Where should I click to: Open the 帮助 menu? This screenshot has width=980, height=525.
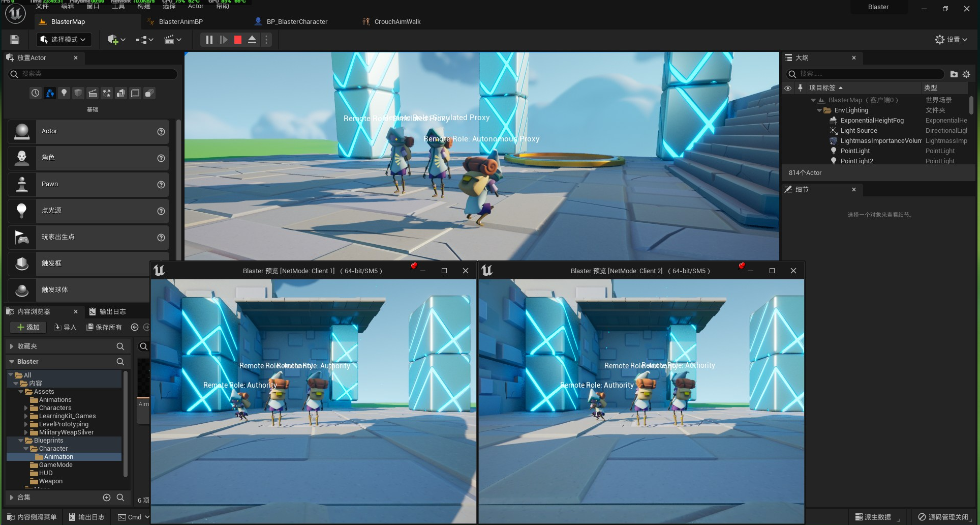click(223, 6)
